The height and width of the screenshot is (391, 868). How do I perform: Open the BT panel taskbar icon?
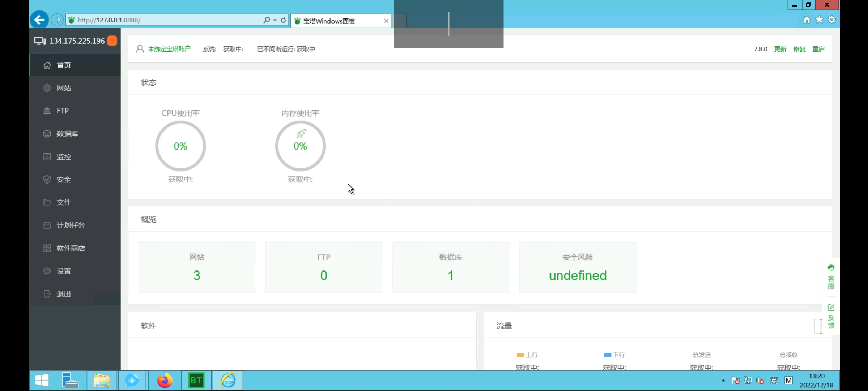pos(196,380)
